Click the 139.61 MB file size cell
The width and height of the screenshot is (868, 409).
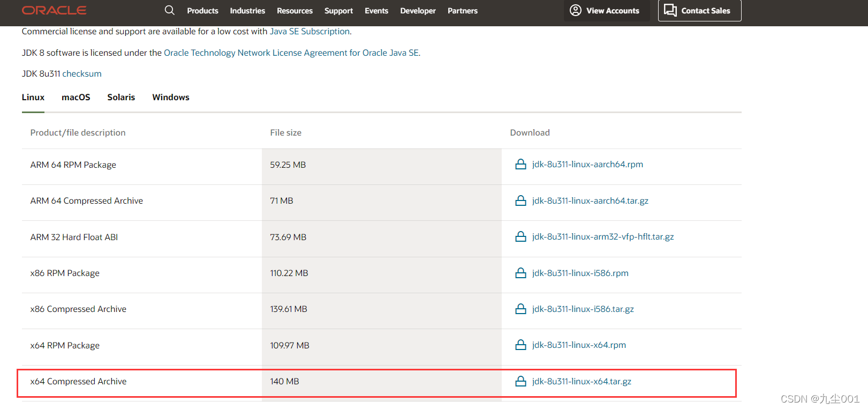[382, 311]
